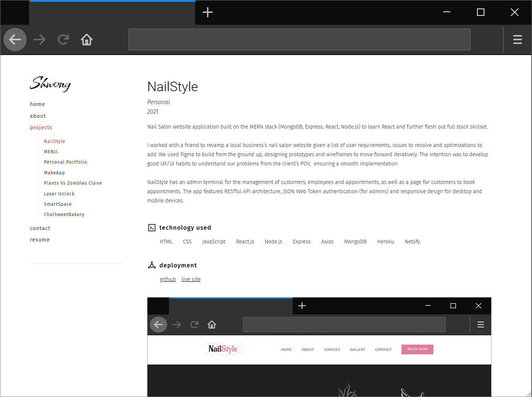Open the browser hamburger menu
This screenshot has height=397, width=532.
point(517,40)
